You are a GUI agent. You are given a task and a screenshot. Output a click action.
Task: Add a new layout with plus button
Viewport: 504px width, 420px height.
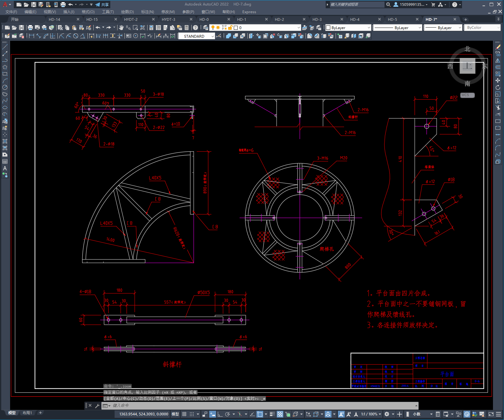pyautogui.click(x=40, y=413)
